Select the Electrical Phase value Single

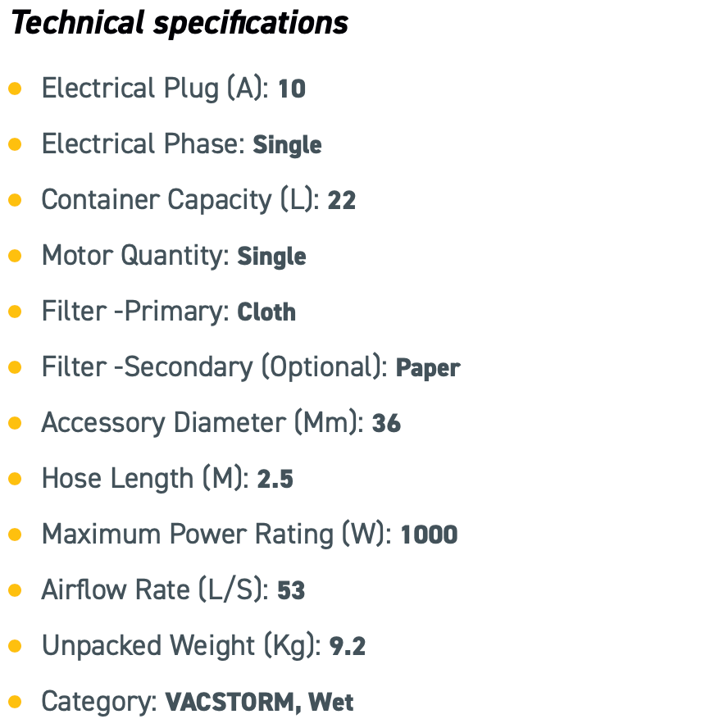tap(287, 145)
